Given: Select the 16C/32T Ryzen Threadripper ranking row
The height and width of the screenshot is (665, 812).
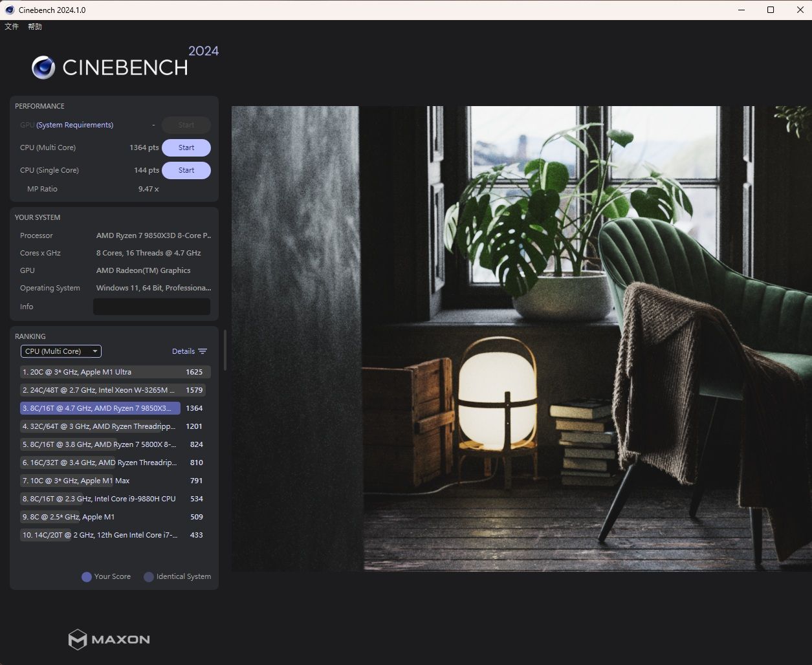Looking at the screenshot, I should click(x=115, y=463).
